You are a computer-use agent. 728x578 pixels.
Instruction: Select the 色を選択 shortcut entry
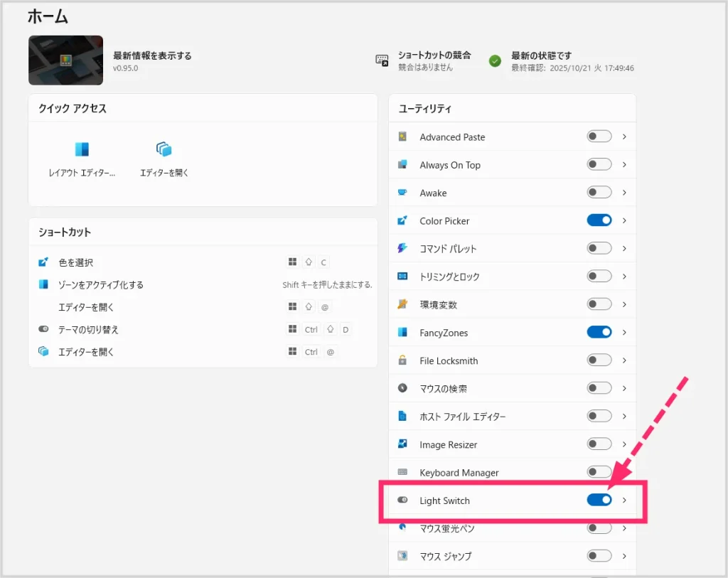click(75, 262)
